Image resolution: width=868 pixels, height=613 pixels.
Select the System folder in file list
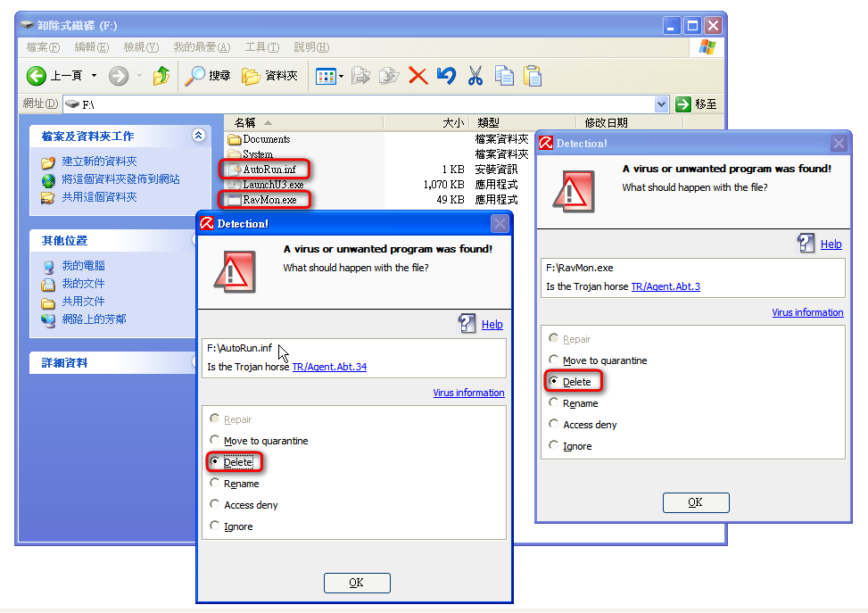pos(251,154)
